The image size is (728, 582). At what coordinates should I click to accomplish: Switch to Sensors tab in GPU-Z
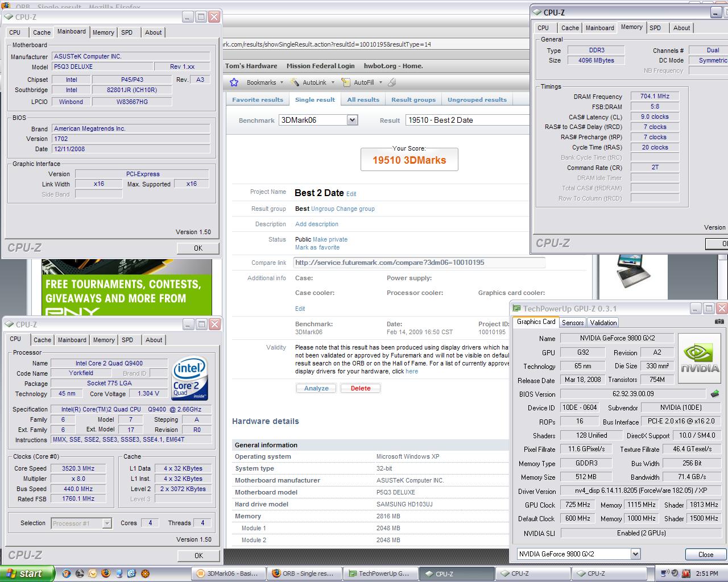[x=573, y=322]
